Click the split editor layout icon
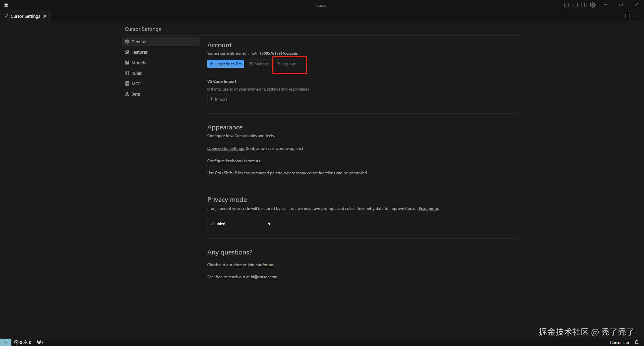This screenshot has width=644, height=346. point(628,16)
